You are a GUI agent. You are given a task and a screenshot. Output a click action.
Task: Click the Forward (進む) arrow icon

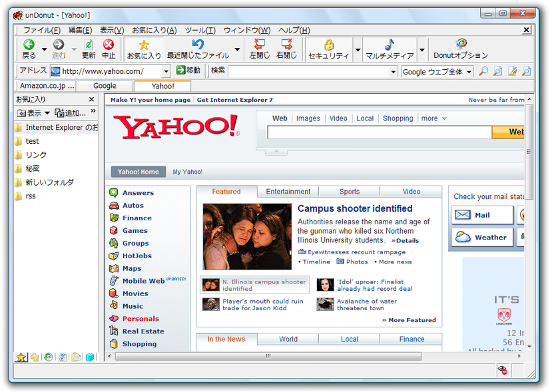[58, 44]
